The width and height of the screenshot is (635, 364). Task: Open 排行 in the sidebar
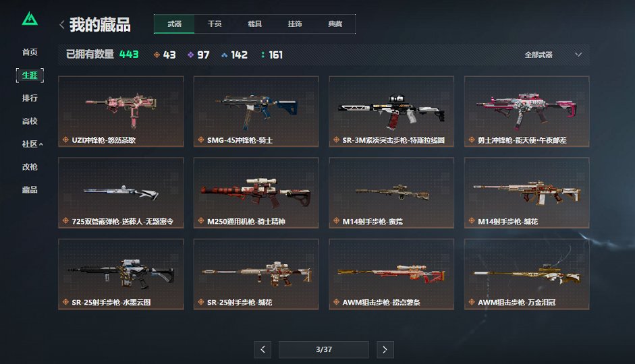(30, 98)
